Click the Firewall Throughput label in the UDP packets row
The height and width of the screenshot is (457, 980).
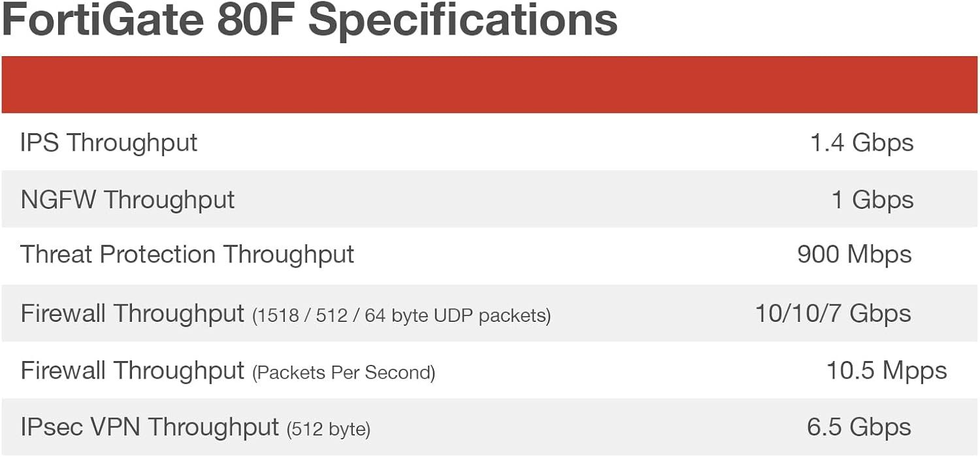click(x=132, y=313)
